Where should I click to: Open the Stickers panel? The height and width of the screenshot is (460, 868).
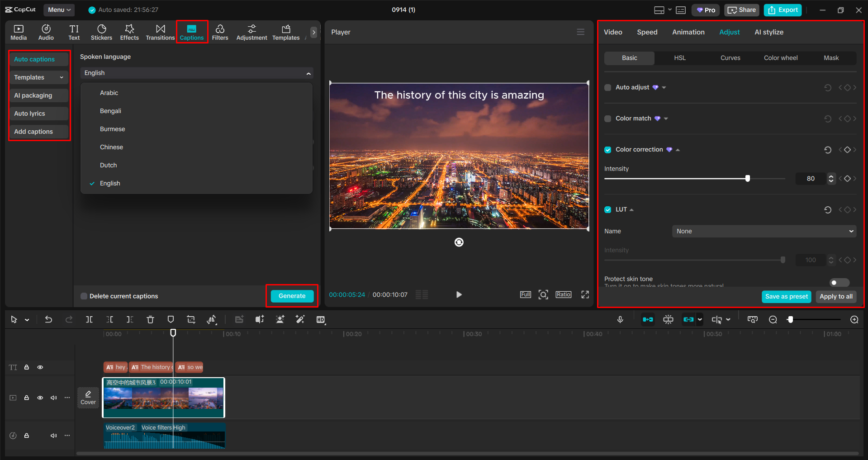pos(101,32)
